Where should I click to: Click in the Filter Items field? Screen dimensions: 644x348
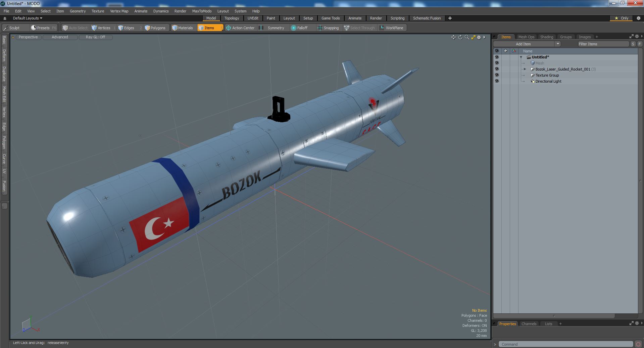click(603, 44)
